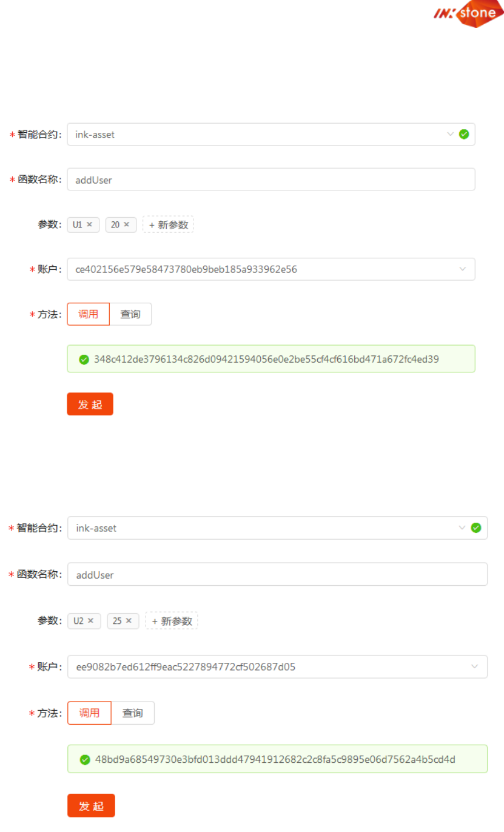The height and width of the screenshot is (832, 504).
Task: Click the INKstone logo
Action: [468, 14]
